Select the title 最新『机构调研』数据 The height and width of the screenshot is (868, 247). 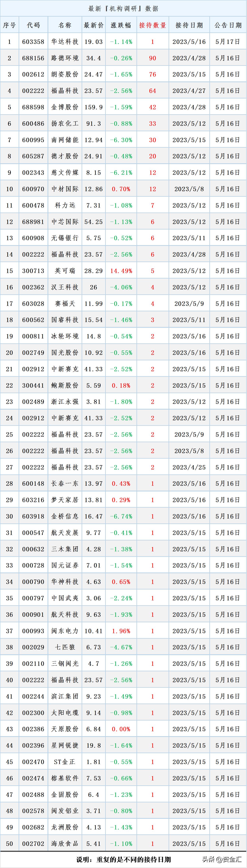124,9
